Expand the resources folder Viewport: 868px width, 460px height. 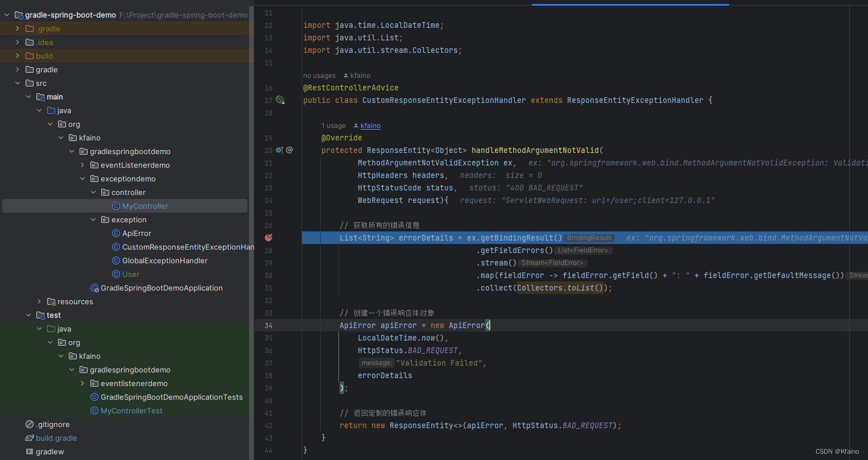click(39, 301)
